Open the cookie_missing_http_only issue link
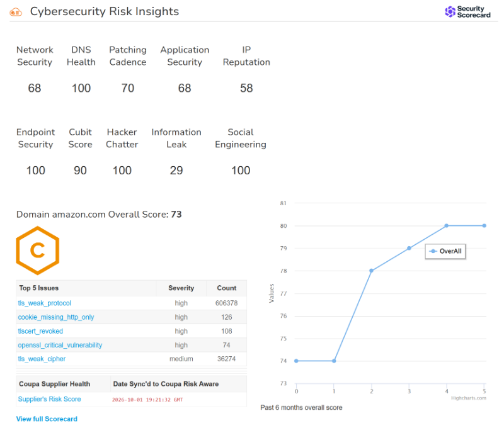The height and width of the screenshot is (428, 504). [56, 317]
